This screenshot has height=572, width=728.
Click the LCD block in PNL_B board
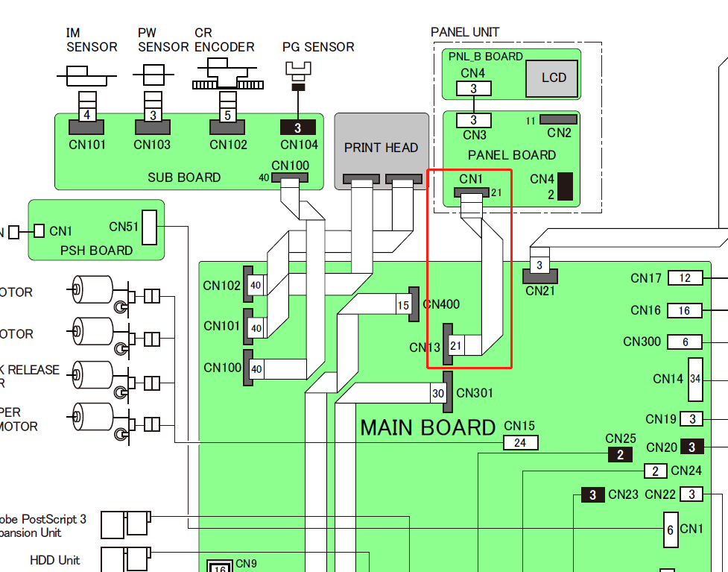click(x=553, y=78)
